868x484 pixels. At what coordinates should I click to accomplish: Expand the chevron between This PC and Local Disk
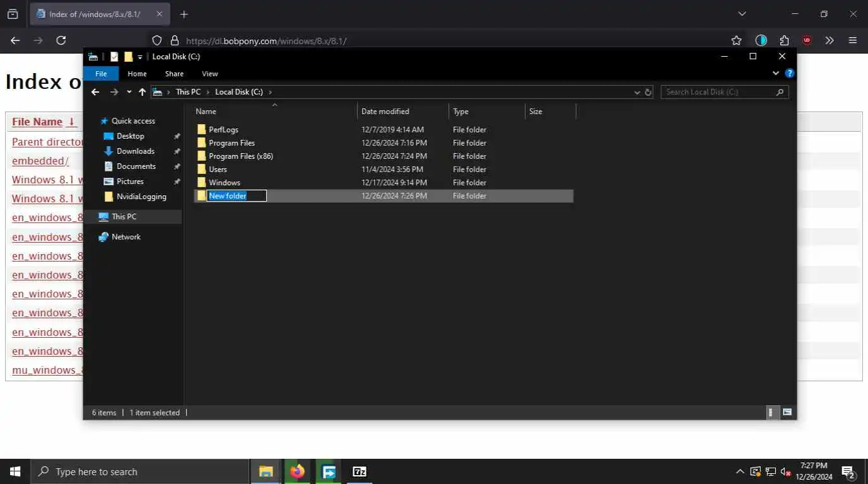[x=208, y=92]
